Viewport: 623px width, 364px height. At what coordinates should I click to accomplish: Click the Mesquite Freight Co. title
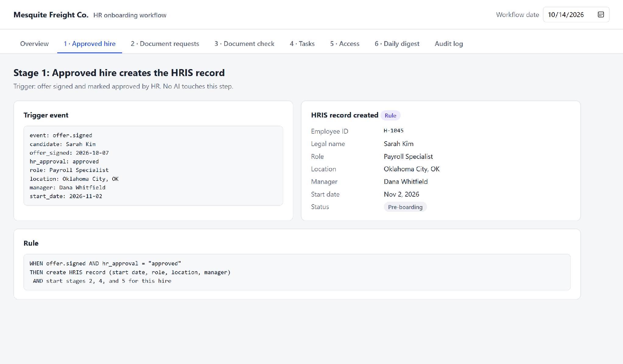pos(51,15)
